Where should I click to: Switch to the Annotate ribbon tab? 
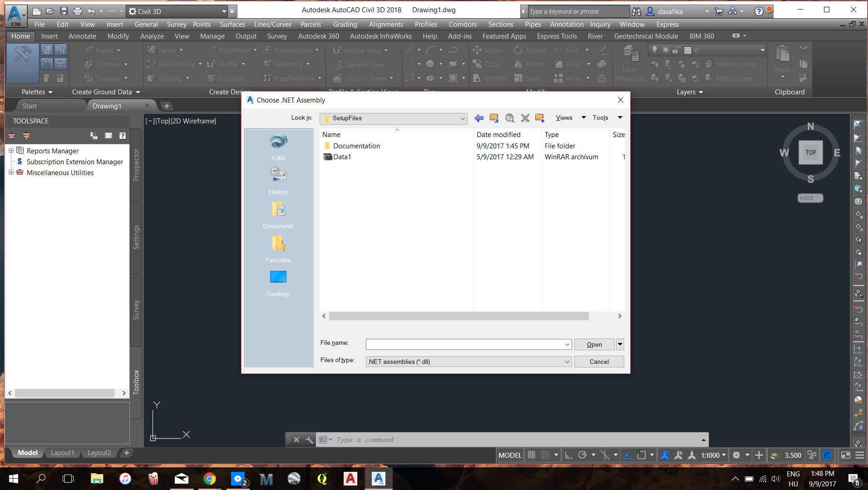click(82, 36)
